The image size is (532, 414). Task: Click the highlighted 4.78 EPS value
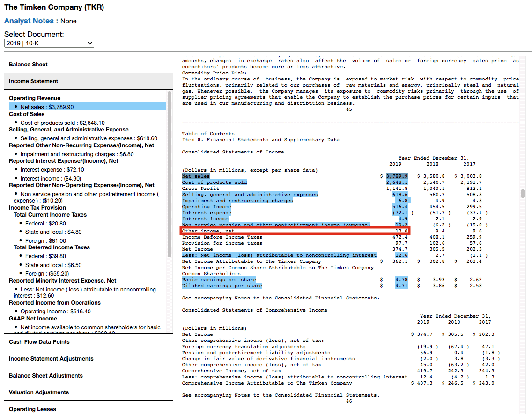(x=401, y=279)
